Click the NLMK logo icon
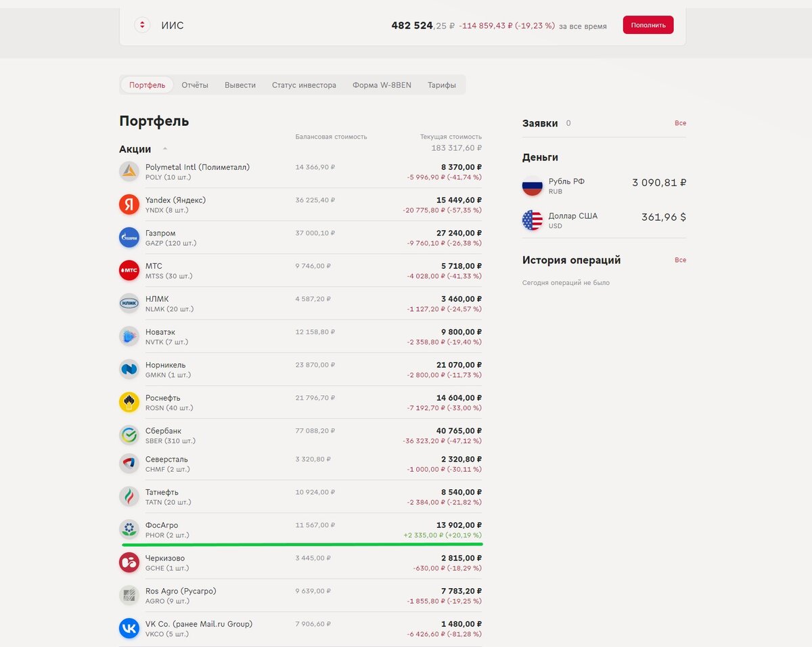Screen dimensions: 812x647 click(x=129, y=303)
